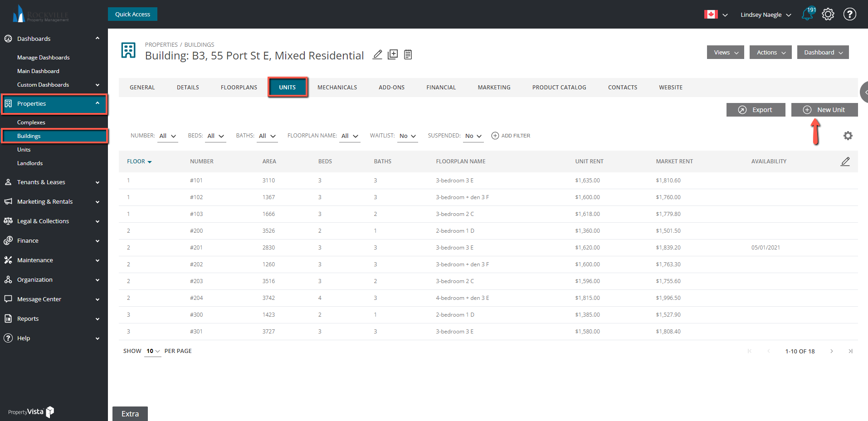Open the Suspended filter dropdown
The image size is (868, 421).
(x=473, y=136)
